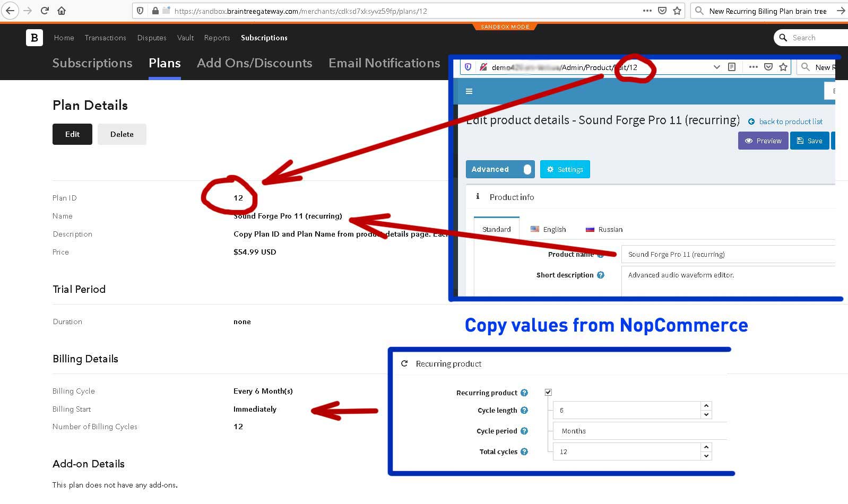848x504 pixels.
Task: Switch to the large Subscriptions sub-tab
Action: 92,63
